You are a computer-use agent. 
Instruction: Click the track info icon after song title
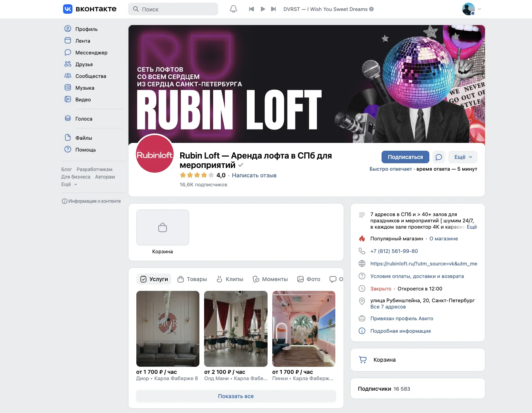tap(371, 9)
